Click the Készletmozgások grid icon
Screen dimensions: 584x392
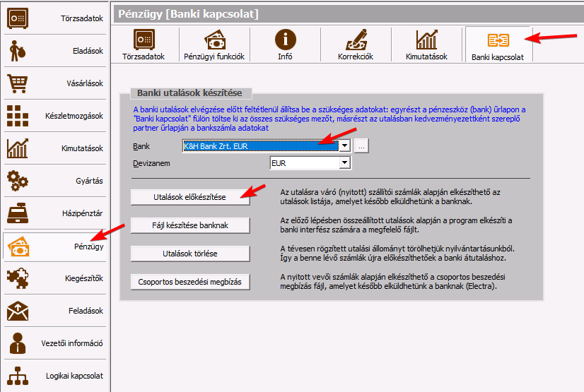(18, 116)
